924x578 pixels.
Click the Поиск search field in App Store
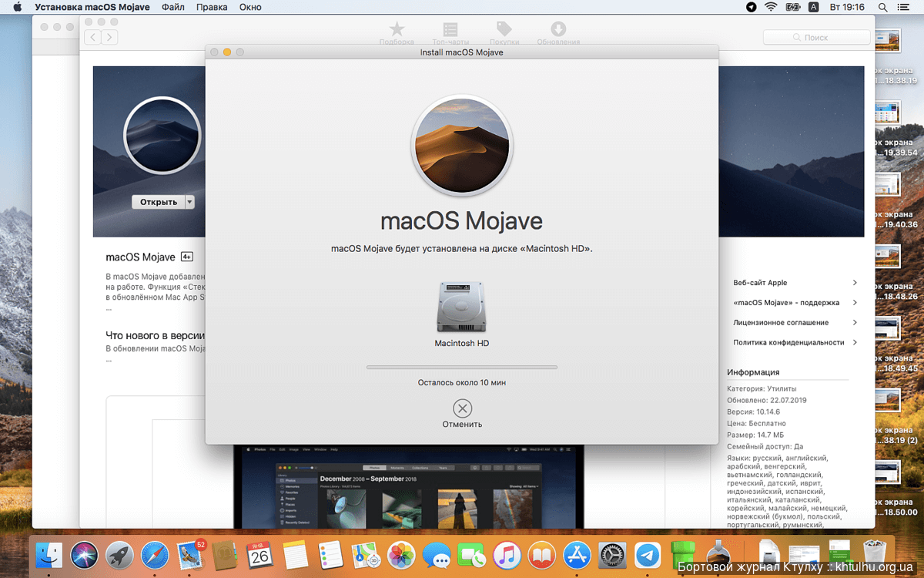coord(817,37)
